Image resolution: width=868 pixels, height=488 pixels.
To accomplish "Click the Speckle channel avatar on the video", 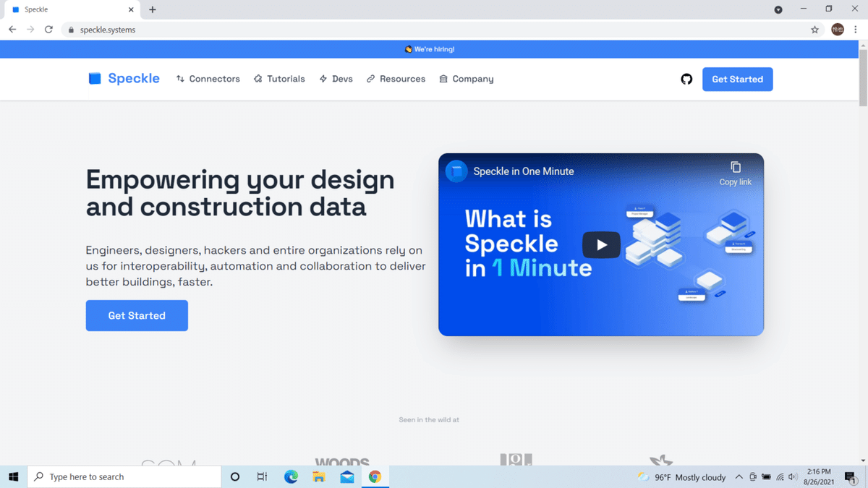I will (456, 171).
